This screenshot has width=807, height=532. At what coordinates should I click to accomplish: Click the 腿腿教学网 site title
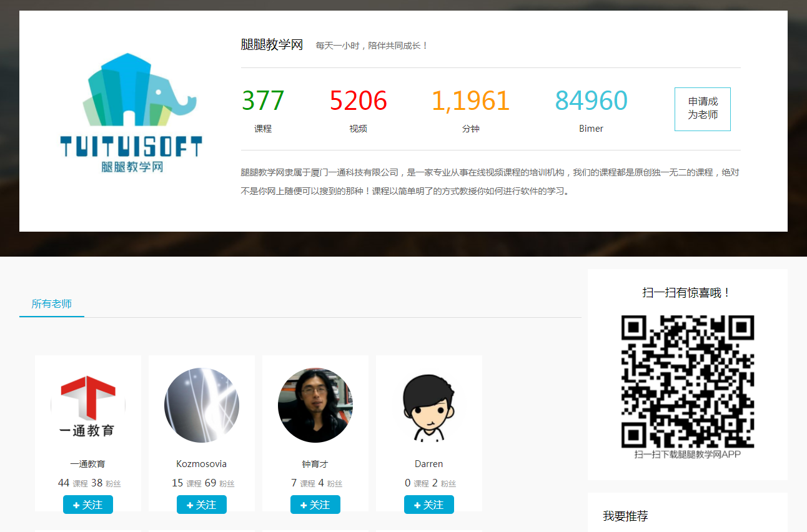pos(272,45)
